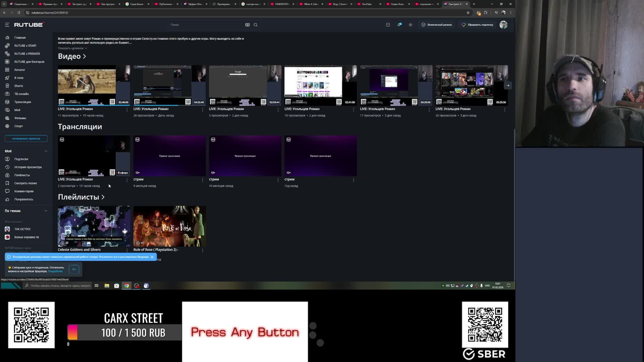Screen dimensions: 644x362
Task: Open options menu for Celeste Goldens playlist
Action: pyautogui.click(x=127, y=250)
